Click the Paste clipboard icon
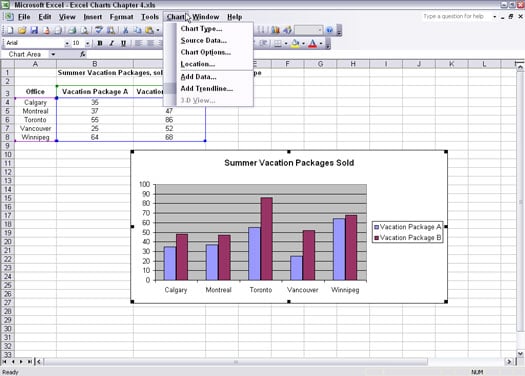This screenshot has height=376, width=525. [x=149, y=30]
